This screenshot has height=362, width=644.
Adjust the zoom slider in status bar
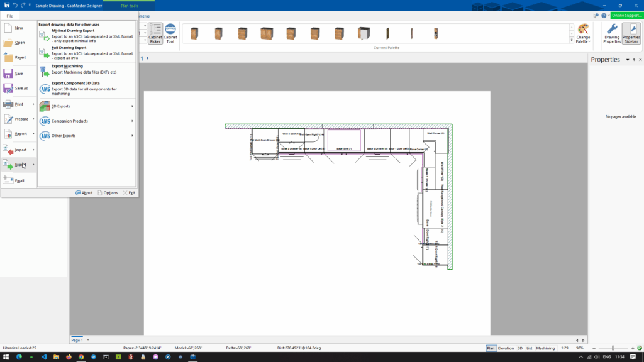pyautogui.click(x=613, y=348)
